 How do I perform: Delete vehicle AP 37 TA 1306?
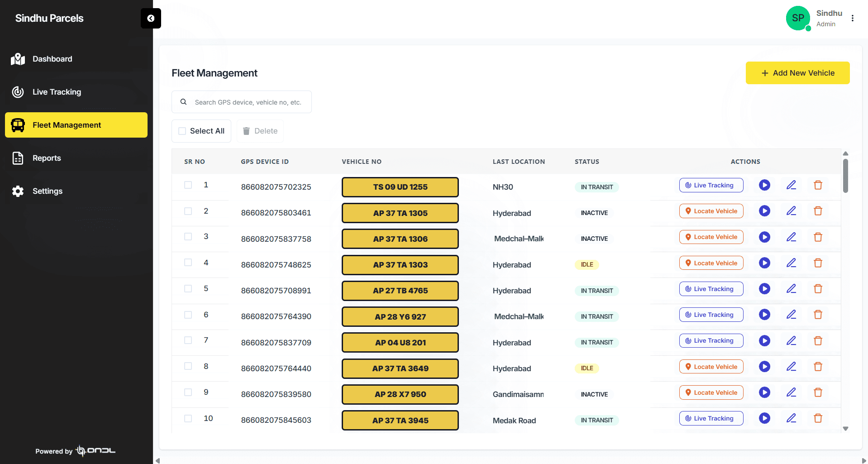[818, 237]
